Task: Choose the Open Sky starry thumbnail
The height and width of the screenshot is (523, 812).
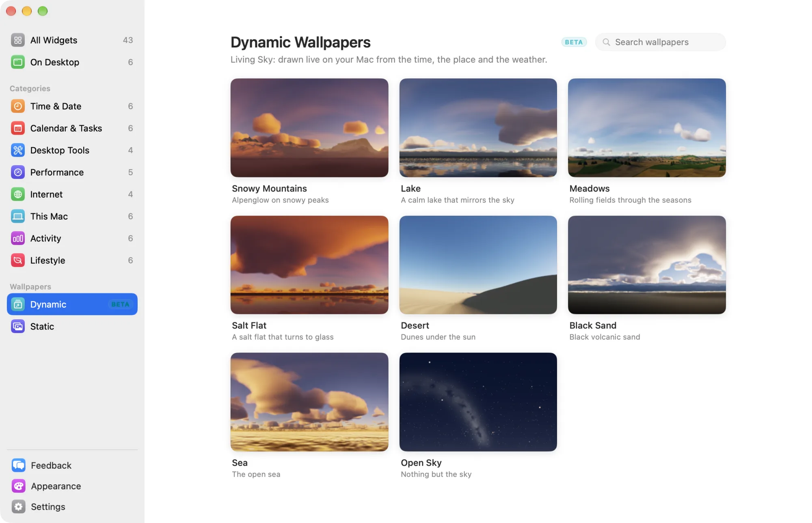Action: tap(478, 402)
